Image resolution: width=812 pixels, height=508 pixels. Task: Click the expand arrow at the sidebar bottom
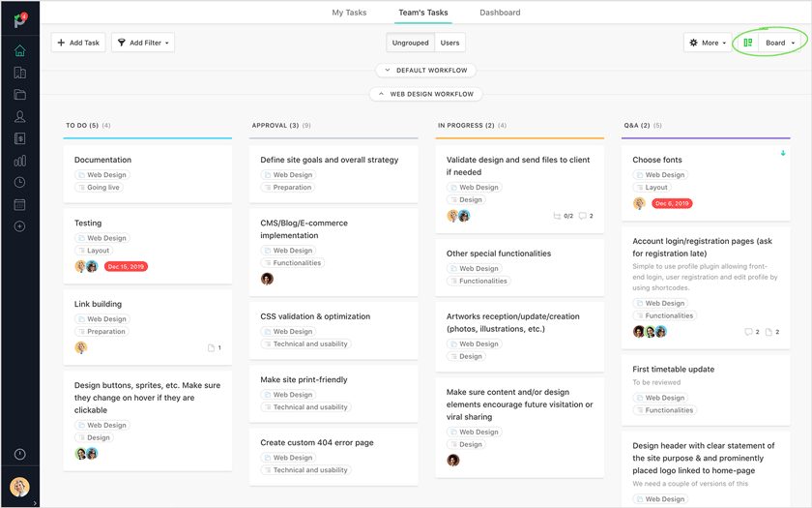click(35, 503)
